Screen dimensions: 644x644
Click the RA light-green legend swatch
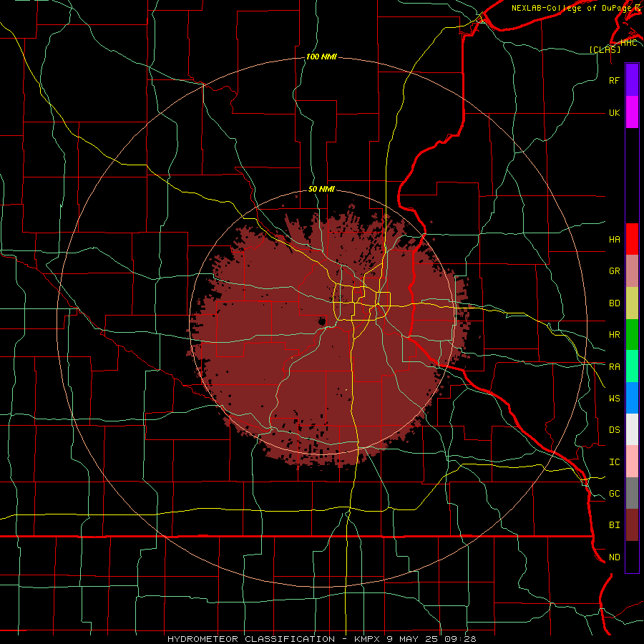[632, 366]
